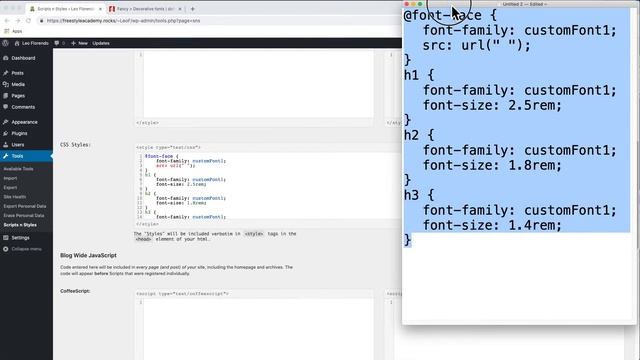
Task: Click the WordPress logo in admin bar
Action: (x=5, y=43)
